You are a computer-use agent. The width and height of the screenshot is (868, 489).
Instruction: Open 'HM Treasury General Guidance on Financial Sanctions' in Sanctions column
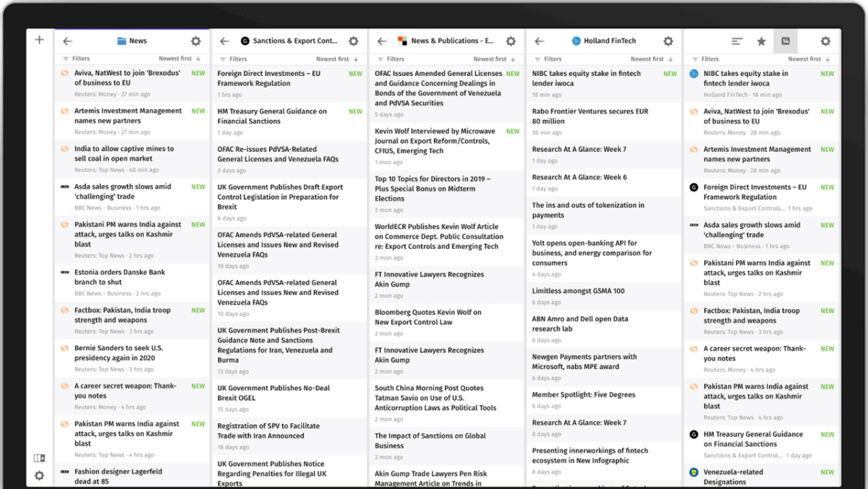[x=272, y=116]
